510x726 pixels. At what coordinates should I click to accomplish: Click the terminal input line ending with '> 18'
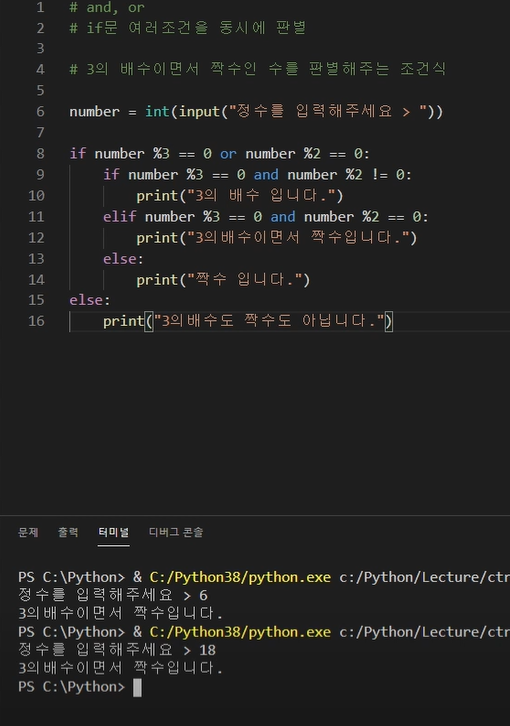coord(117,650)
